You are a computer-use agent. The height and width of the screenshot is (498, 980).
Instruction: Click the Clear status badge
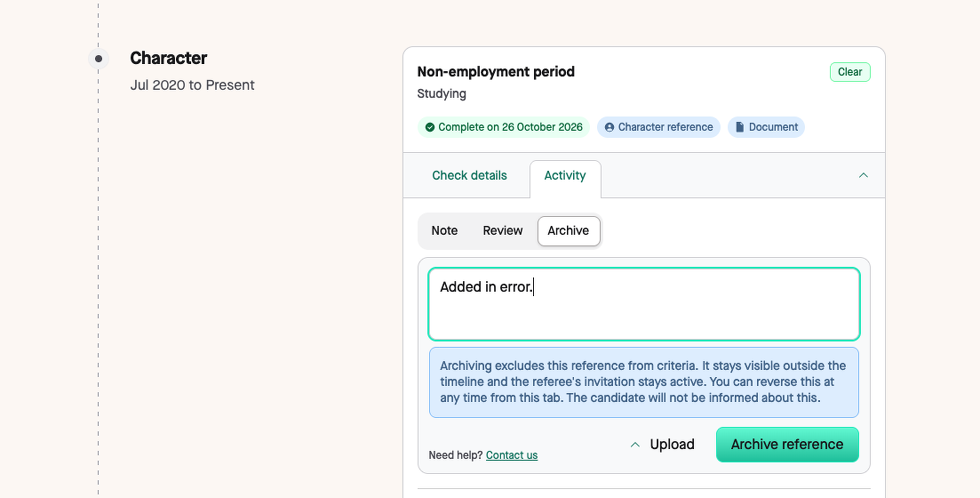[x=850, y=72]
